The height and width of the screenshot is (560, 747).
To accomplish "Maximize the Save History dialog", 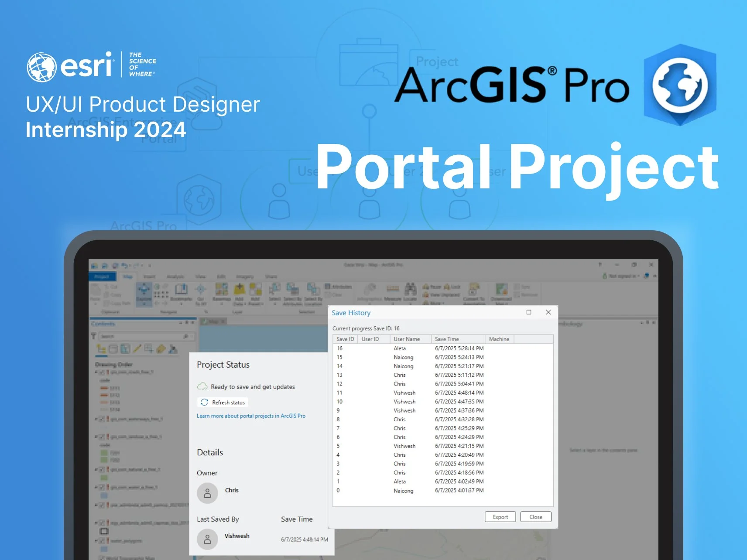I will [x=528, y=312].
